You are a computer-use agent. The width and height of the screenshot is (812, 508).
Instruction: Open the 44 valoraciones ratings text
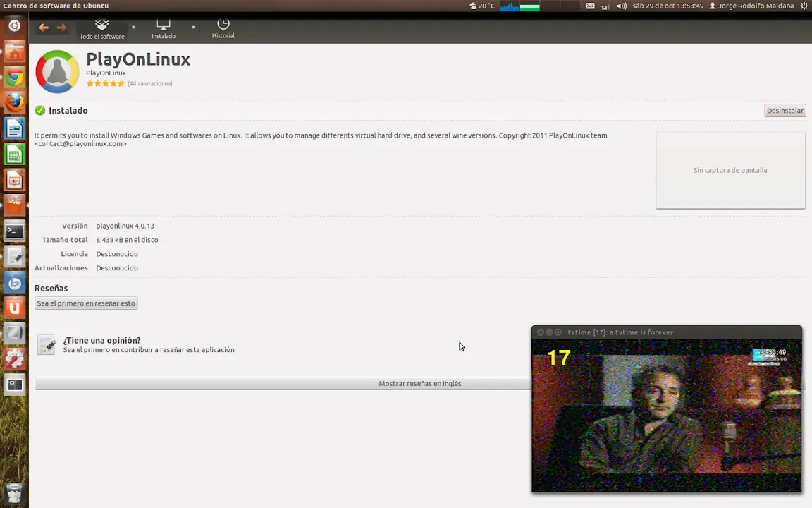pos(150,83)
